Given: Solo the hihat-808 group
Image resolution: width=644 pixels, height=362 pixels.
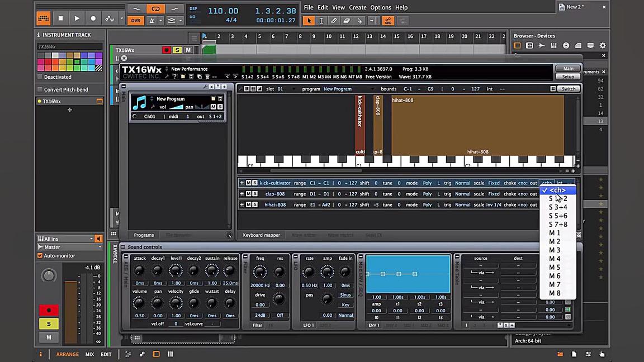Looking at the screenshot, I should pos(255,204).
